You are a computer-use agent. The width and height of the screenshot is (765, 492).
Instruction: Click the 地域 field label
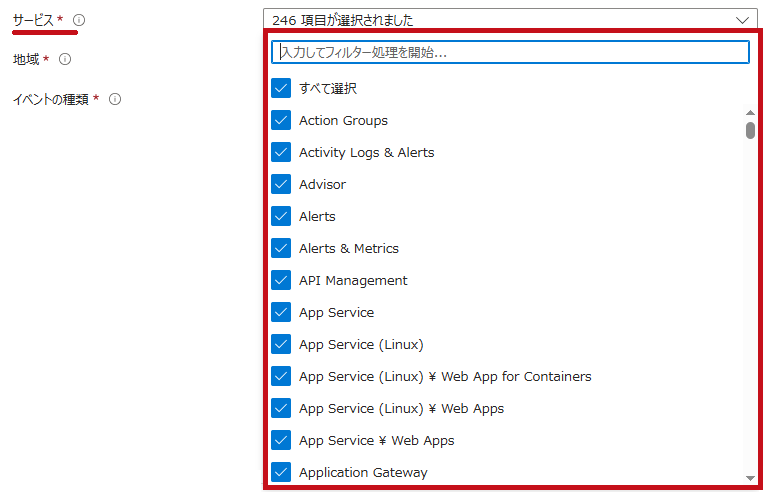coord(26,60)
